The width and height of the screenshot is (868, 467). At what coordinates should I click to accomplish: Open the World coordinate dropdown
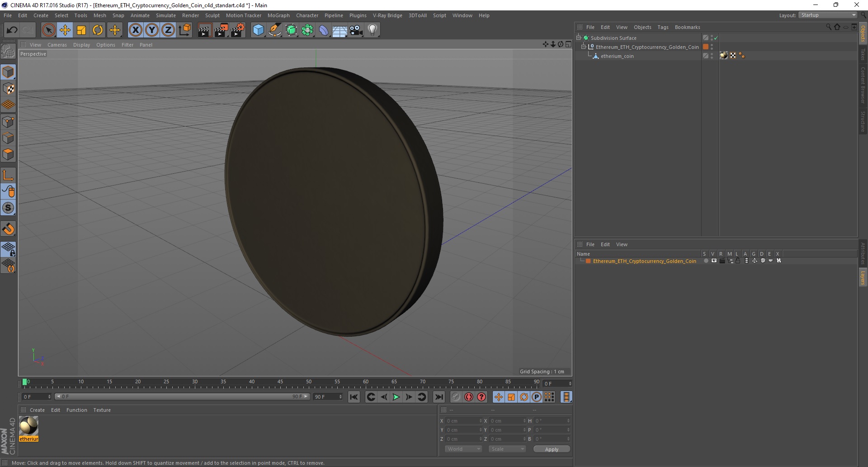click(463, 449)
